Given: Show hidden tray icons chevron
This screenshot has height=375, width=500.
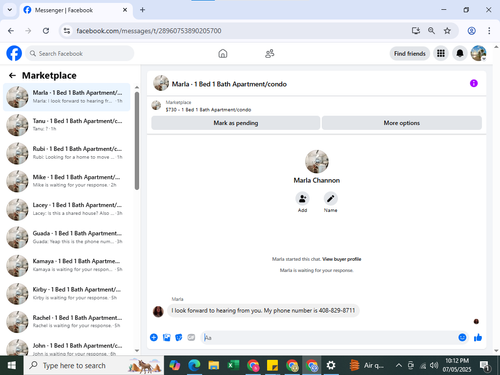Looking at the screenshot, I should 399,366.
